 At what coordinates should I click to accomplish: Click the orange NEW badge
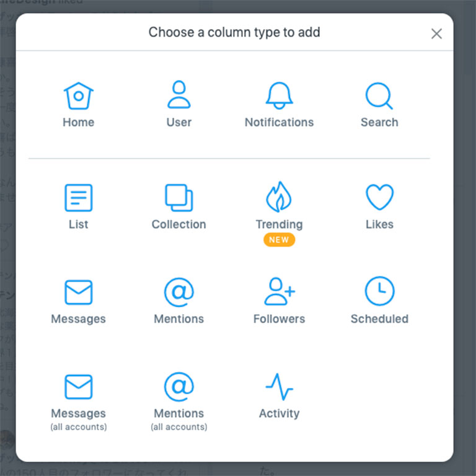click(x=279, y=240)
